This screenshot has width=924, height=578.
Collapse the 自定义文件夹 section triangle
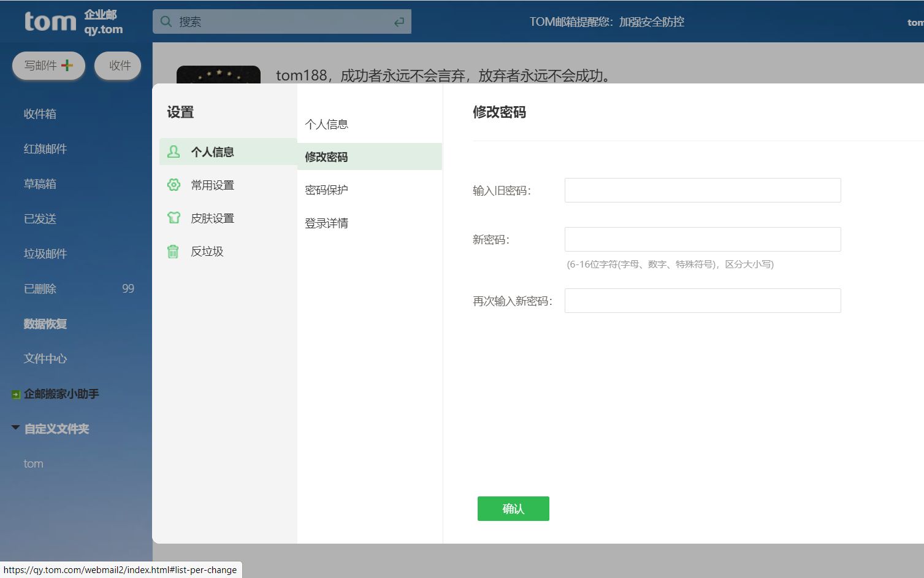point(15,427)
